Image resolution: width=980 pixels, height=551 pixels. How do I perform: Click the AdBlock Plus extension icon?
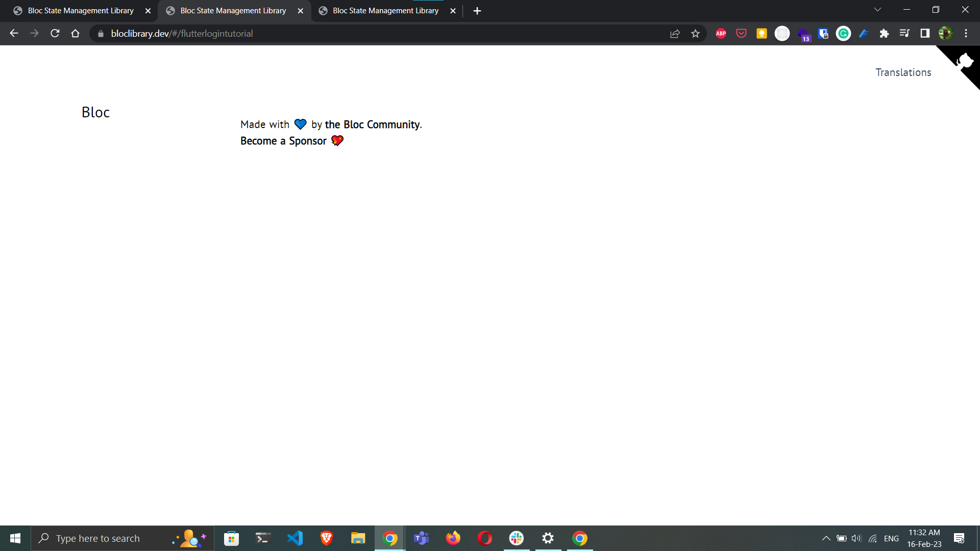721,33
